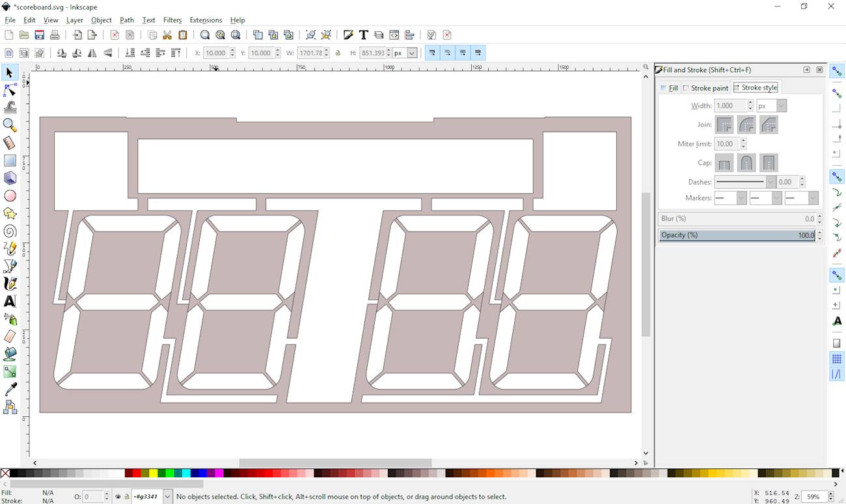This screenshot has height=504, width=846.
Task: Click the Save document icon
Action: pos(40,35)
